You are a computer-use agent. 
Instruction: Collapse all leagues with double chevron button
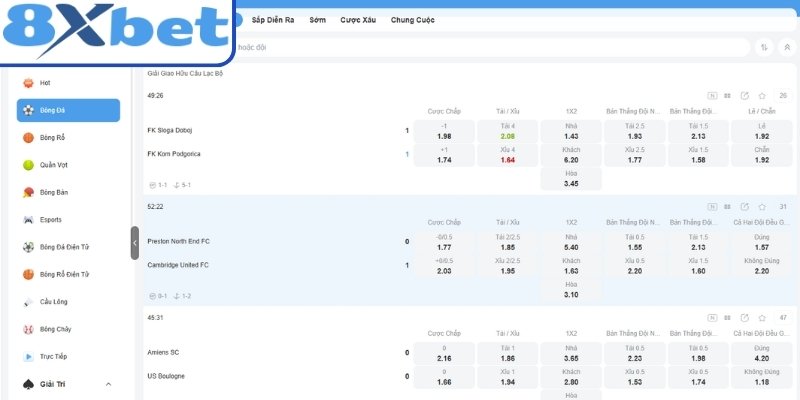click(x=787, y=47)
